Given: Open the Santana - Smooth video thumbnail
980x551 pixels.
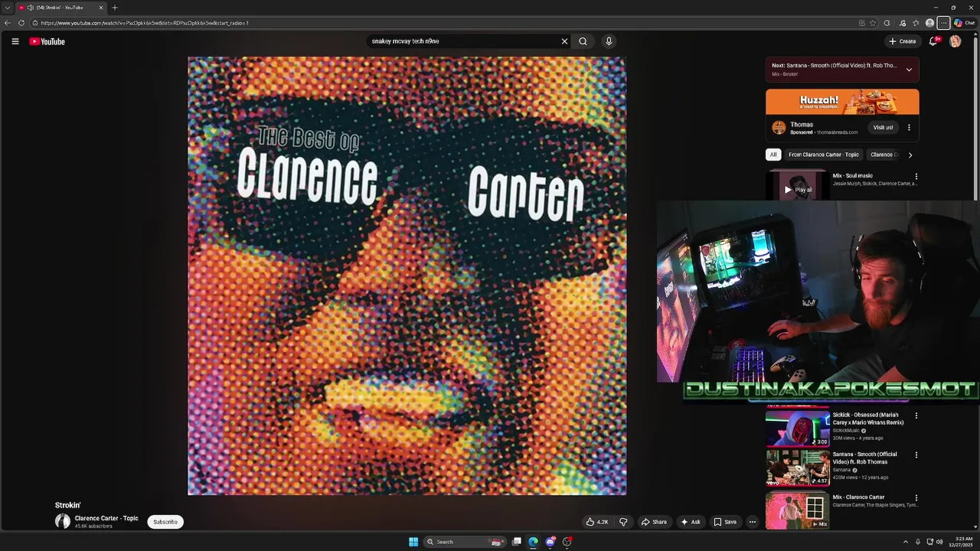Looking at the screenshot, I should pyautogui.click(x=798, y=468).
